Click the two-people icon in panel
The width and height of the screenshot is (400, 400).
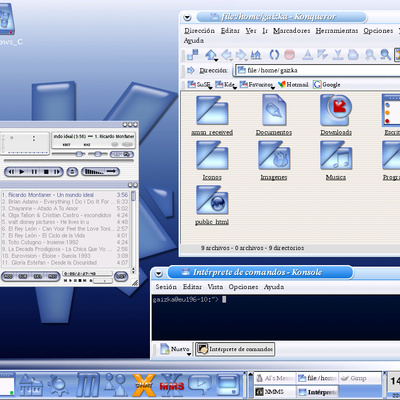point(115,385)
